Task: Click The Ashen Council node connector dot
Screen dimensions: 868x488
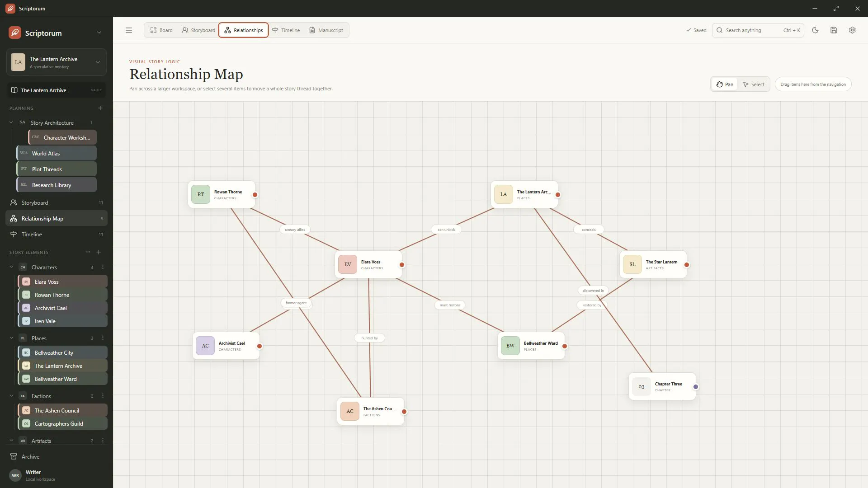Action: click(404, 412)
